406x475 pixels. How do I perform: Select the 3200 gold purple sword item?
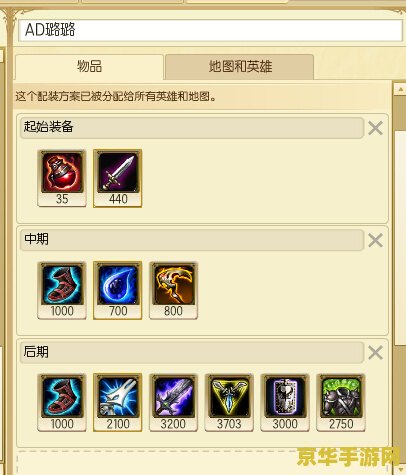tap(173, 403)
